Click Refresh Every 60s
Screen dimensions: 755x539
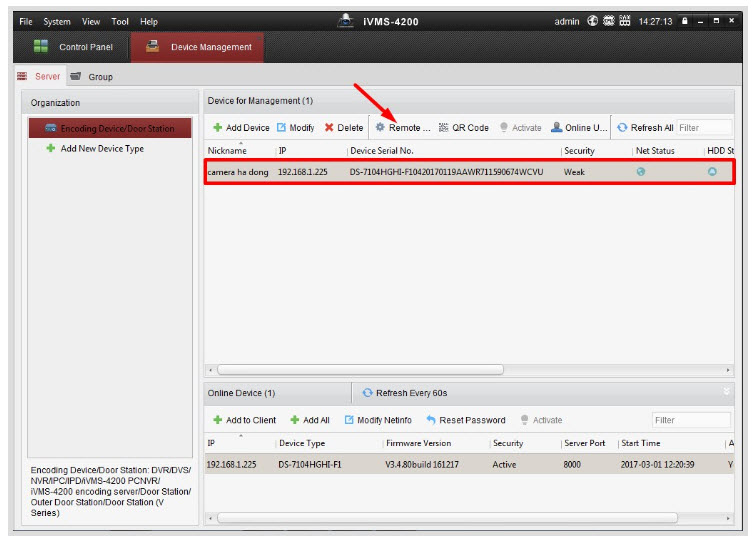pyautogui.click(x=404, y=393)
